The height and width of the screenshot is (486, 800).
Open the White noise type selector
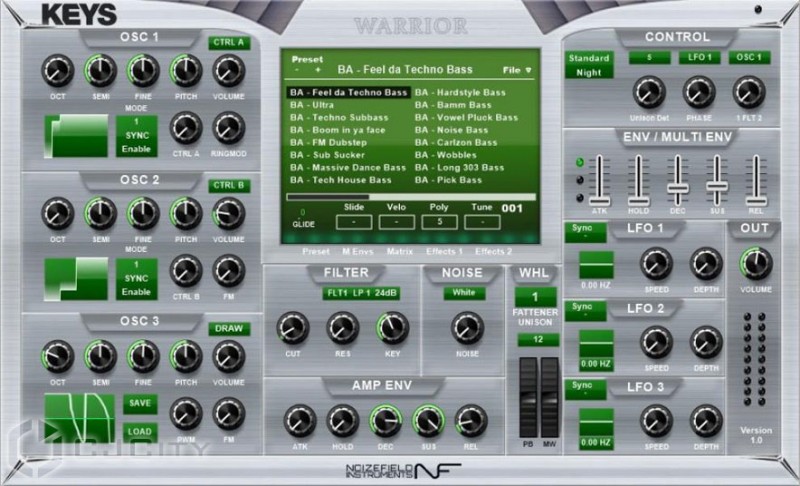click(x=464, y=293)
